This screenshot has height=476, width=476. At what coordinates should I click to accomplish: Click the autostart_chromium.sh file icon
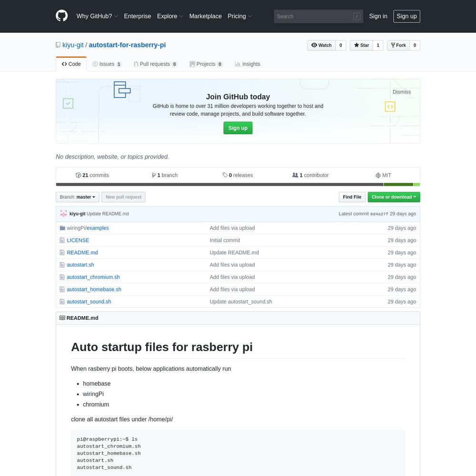pyautogui.click(x=62, y=277)
